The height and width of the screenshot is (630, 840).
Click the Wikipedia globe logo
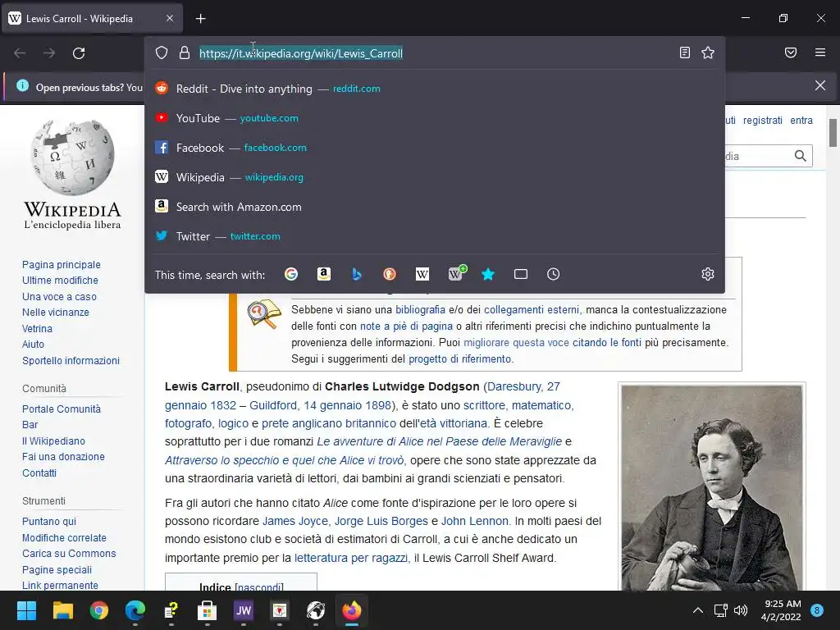72,174
